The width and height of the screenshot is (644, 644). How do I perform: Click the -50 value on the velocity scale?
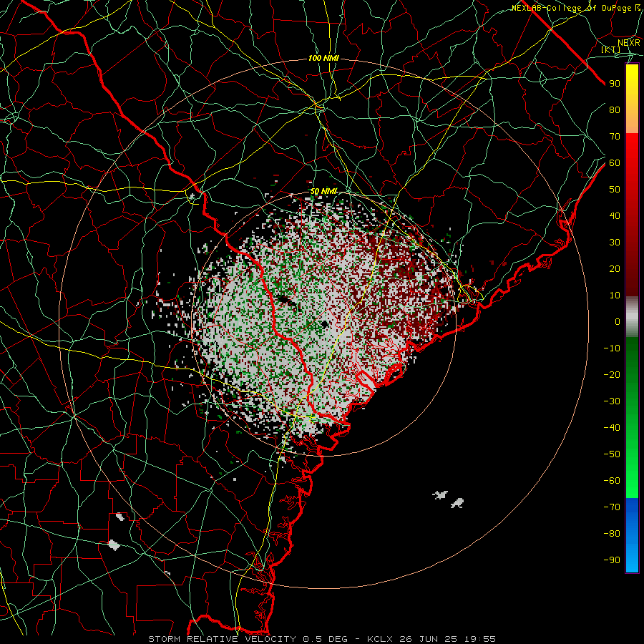pos(612,454)
